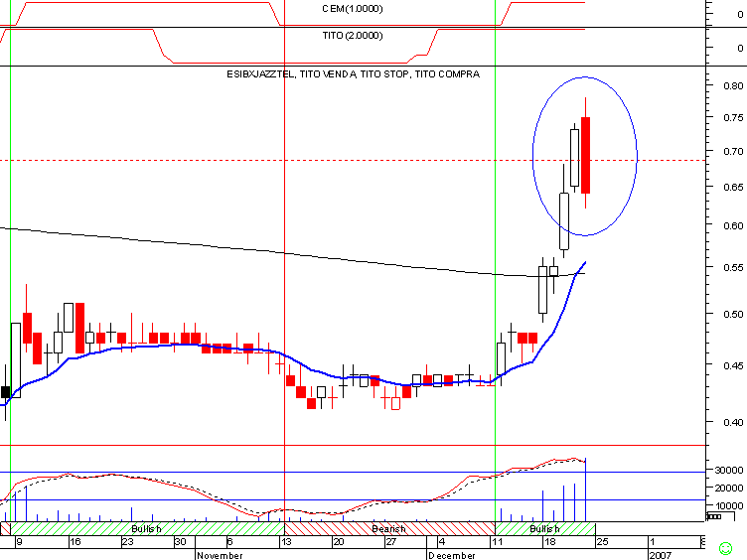747x560 pixels.
Task: Select the CEM(1.0000) indicator label
Action: click(x=352, y=9)
